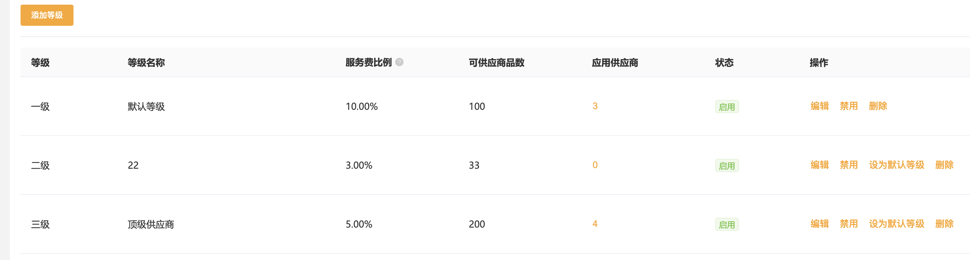Edit the 二级 level row
Viewport: 980px width, 260px height.
point(819,165)
